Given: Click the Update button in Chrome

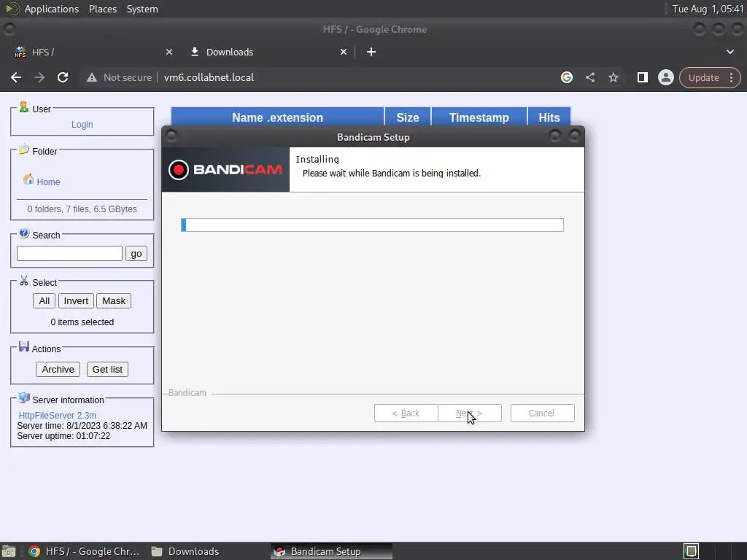Looking at the screenshot, I should (x=703, y=77).
